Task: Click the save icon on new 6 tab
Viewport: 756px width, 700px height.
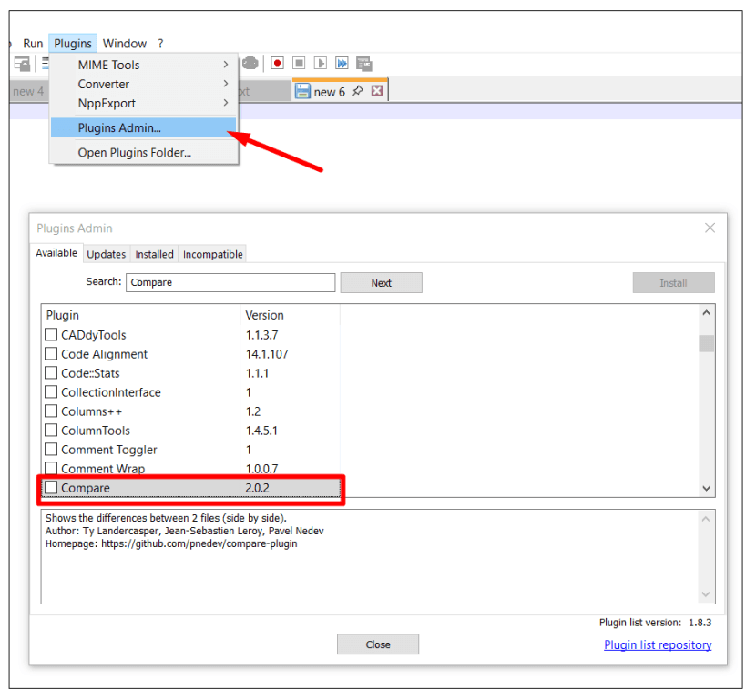Action: [302, 92]
